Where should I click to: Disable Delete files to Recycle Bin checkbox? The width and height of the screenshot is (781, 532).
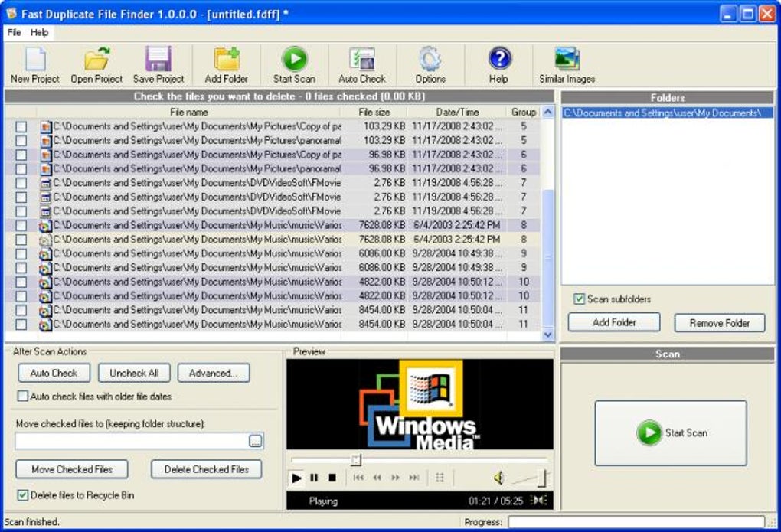click(22, 495)
